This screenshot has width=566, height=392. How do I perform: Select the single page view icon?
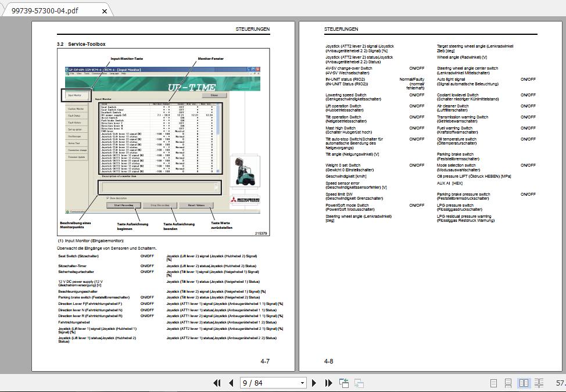(x=495, y=383)
